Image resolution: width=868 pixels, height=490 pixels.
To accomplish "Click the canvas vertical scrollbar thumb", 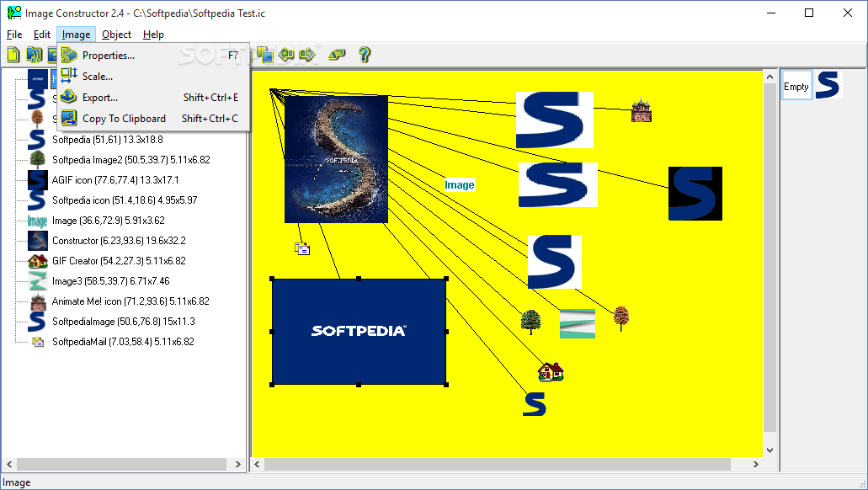I will (x=769, y=258).
